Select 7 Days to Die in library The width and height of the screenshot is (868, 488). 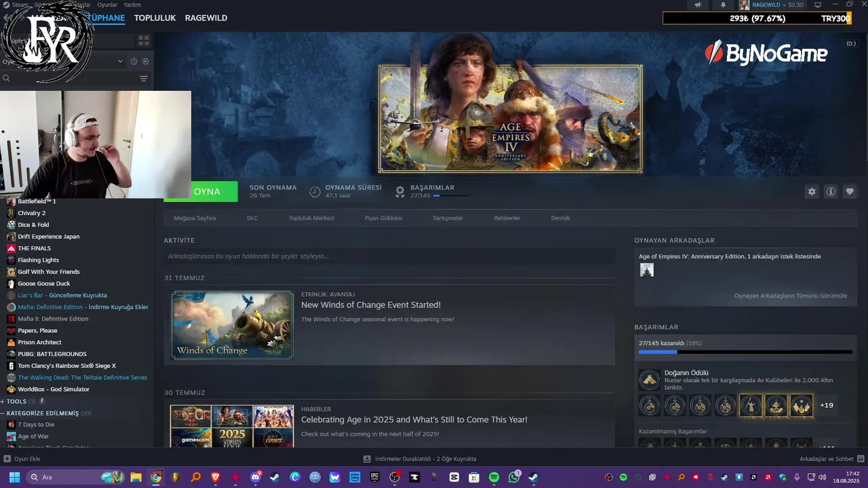click(x=36, y=424)
